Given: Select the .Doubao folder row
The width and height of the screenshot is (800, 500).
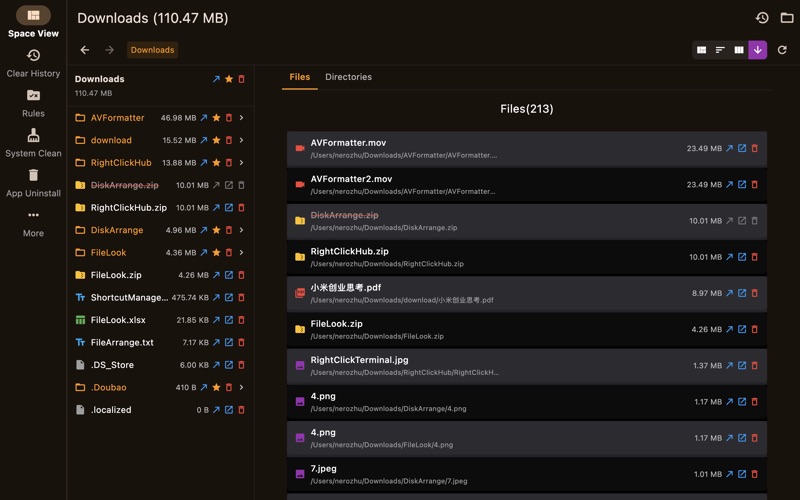Looking at the screenshot, I should click(160, 387).
